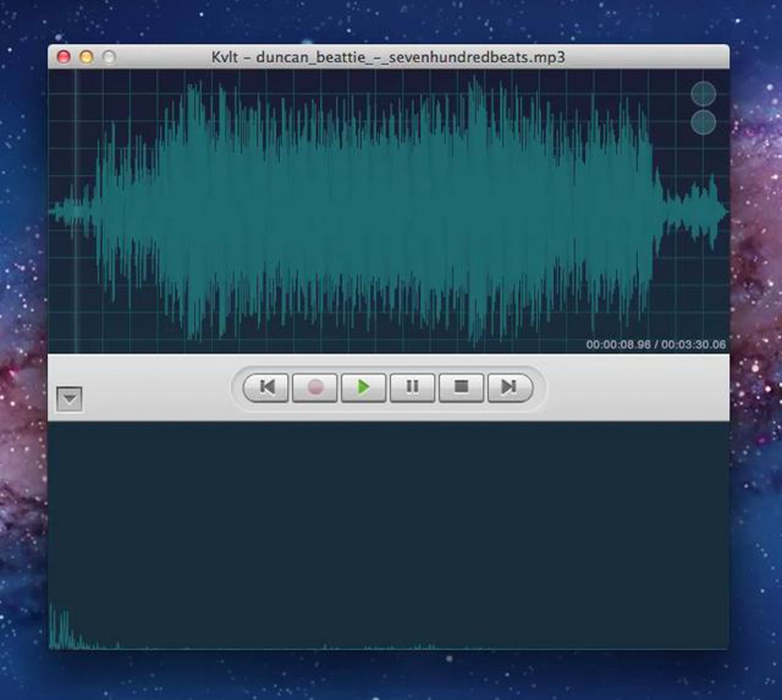Click the greyed-out zoom window button
Screen dimensions: 782x700
coord(109,57)
